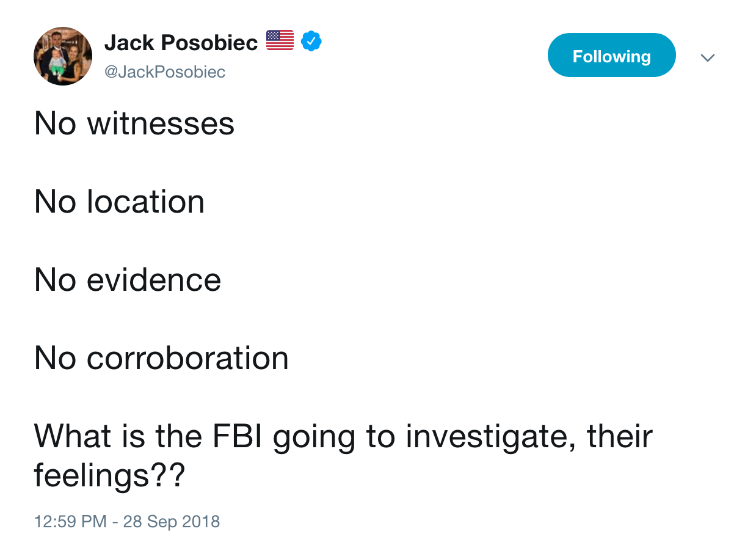Click the word 'their' in tweet
Image resolution: width=756 pixels, height=545 pixels.
coord(620,436)
